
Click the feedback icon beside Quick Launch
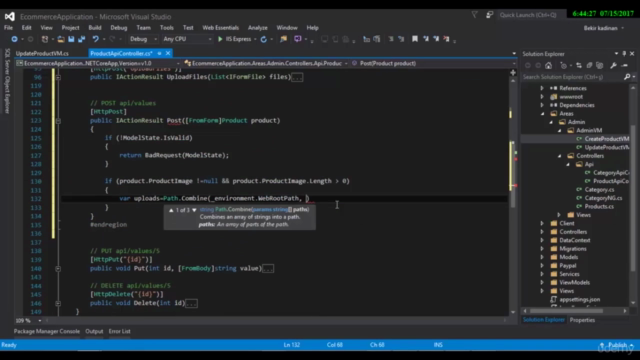point(489,15)
